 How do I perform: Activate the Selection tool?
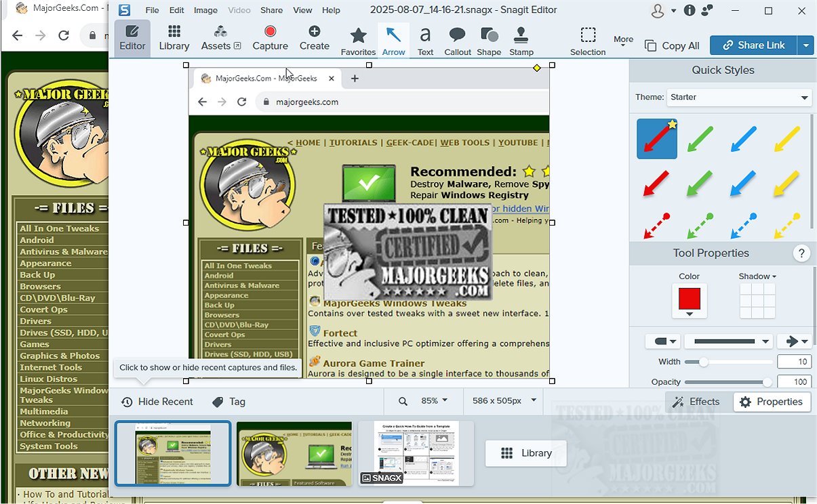(x=588, y=40)
